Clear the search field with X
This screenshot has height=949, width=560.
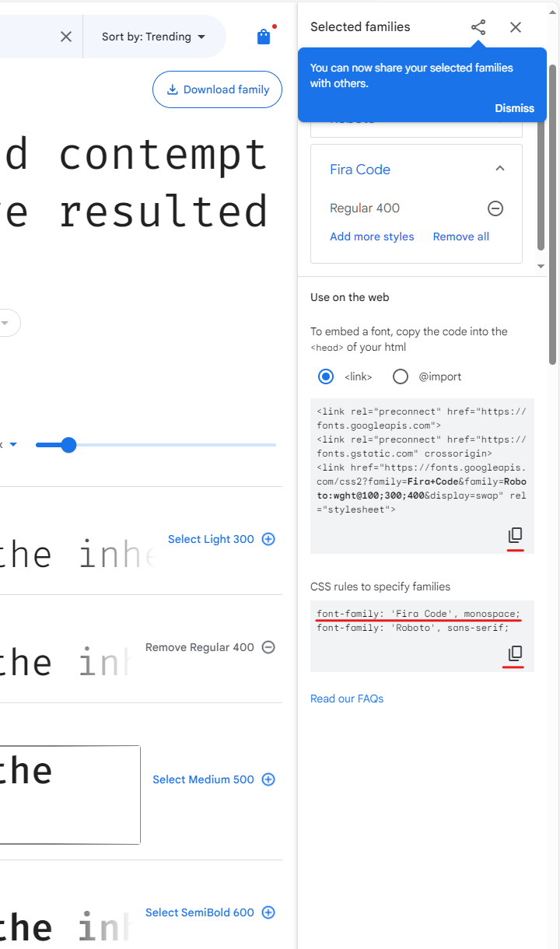pyautogui.click(x=66, y=37)
